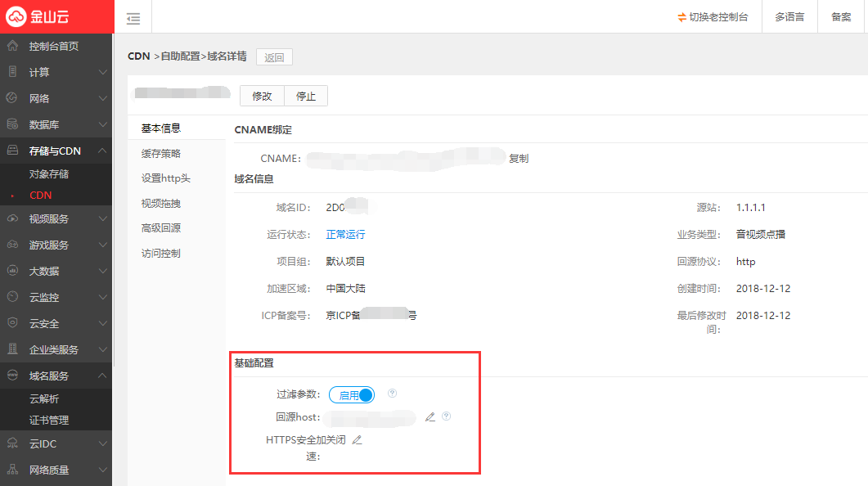Click the 中国大陆 region value
868x486 pixels.
pos(345,288)
